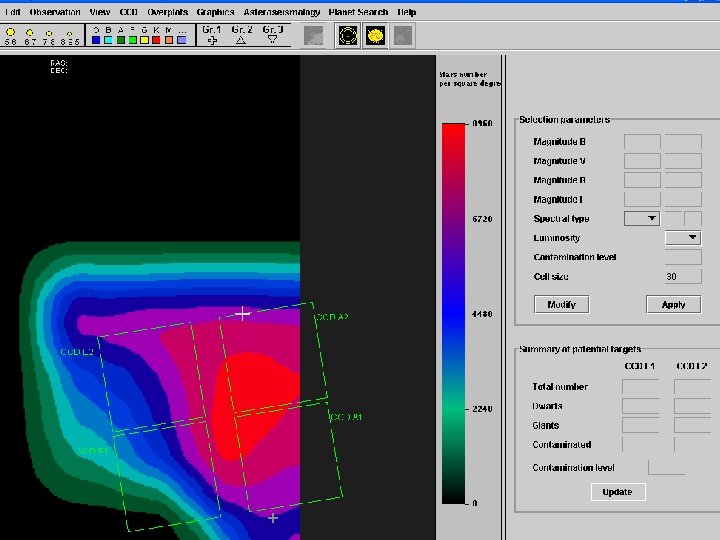
Task: Select the magnitude 6-7 star icon
Action: 30,34
